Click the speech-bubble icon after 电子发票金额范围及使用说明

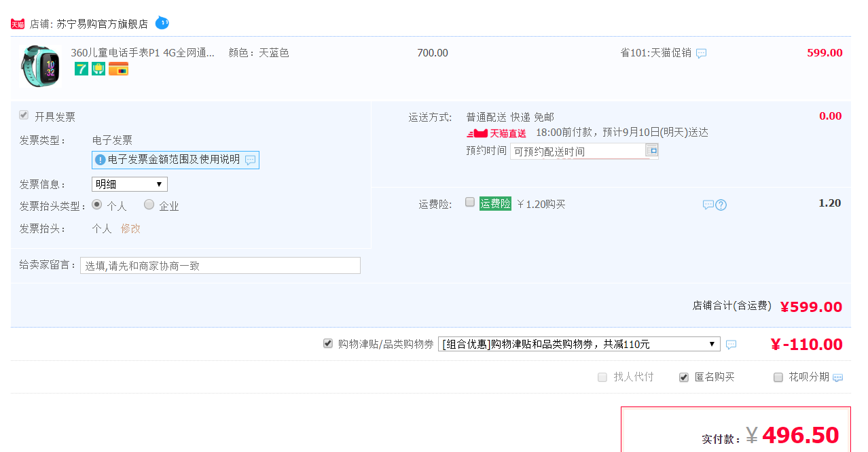pyautogui.click(x=251, y=160)
